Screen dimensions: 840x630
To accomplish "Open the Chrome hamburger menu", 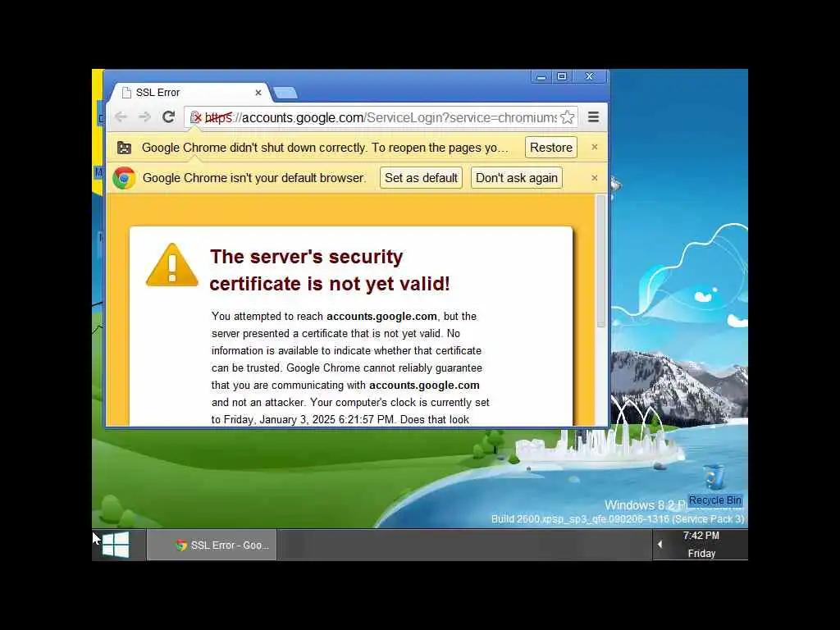I will click(x=593, y=116).
